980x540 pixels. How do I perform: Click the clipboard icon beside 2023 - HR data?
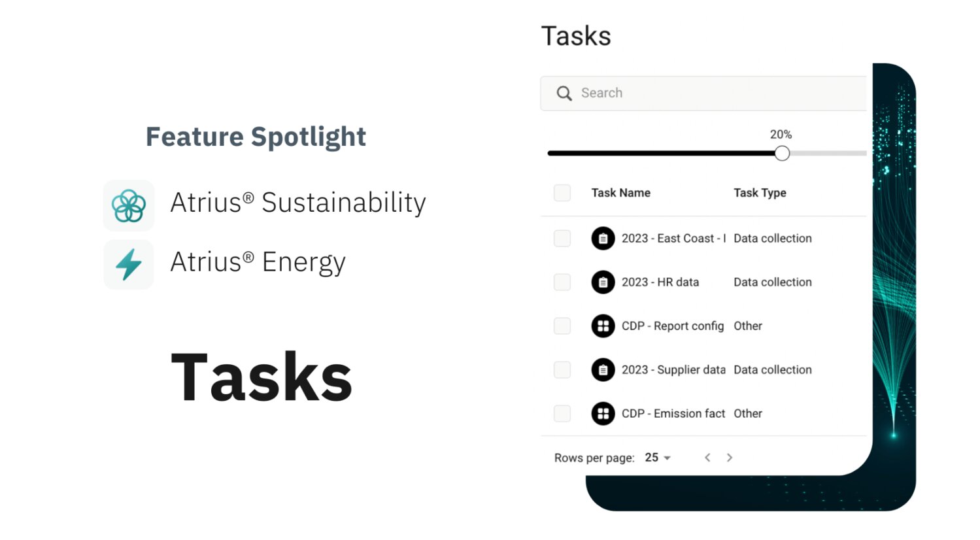603,282
